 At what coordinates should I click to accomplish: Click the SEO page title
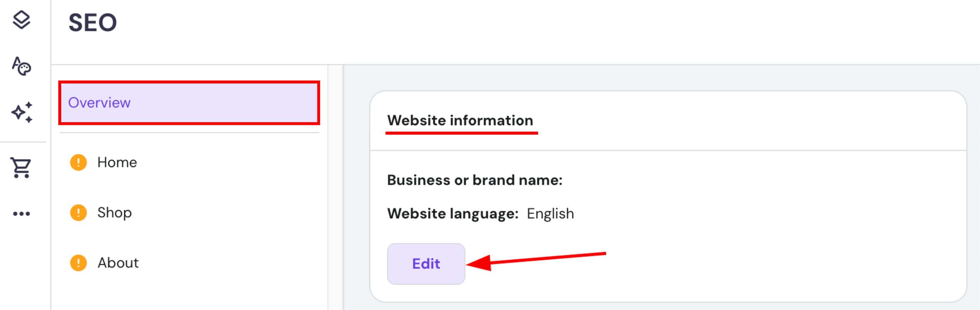(92, 23)
